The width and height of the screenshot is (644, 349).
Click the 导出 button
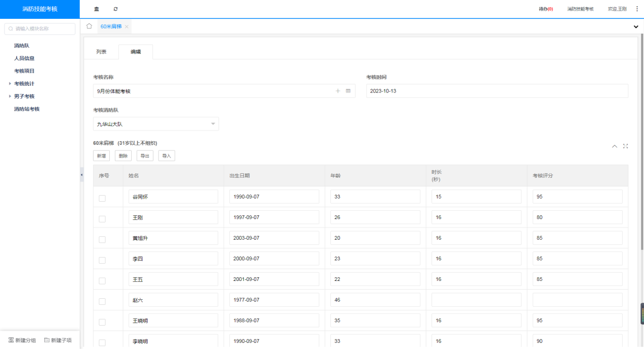click(145, 156)
